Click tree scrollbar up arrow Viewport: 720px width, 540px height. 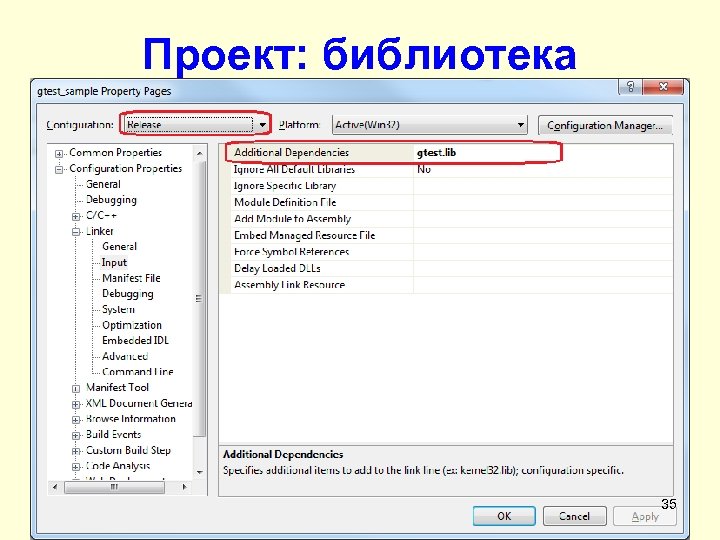[200, 153]
